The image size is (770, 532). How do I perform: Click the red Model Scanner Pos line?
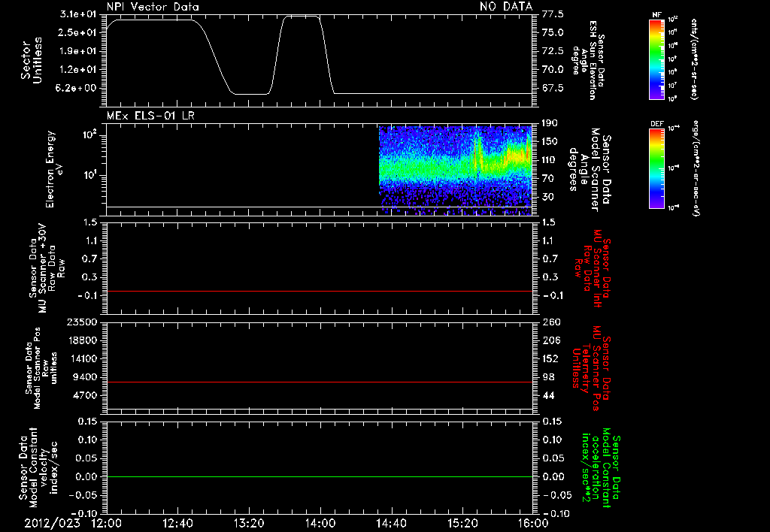coord(320,382)
